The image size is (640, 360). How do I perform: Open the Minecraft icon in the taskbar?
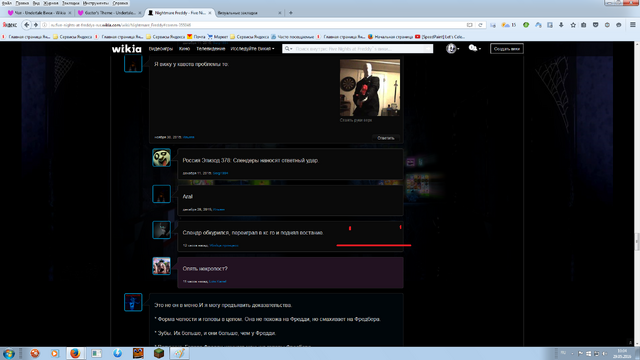pos(159,353)
